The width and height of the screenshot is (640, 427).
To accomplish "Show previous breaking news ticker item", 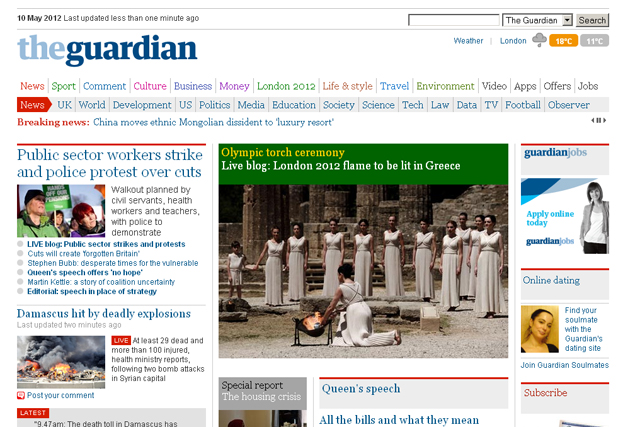I will pyautogui.click(x=593, y=120).
